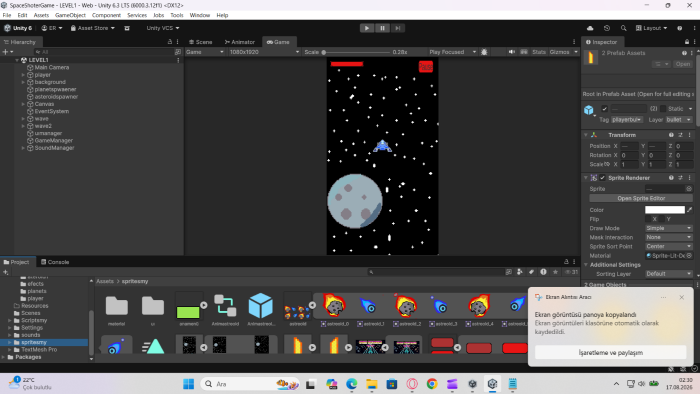
Task: Mute audio with the speaker icon in Game toolbar
Action: click(x=512, y=52)
